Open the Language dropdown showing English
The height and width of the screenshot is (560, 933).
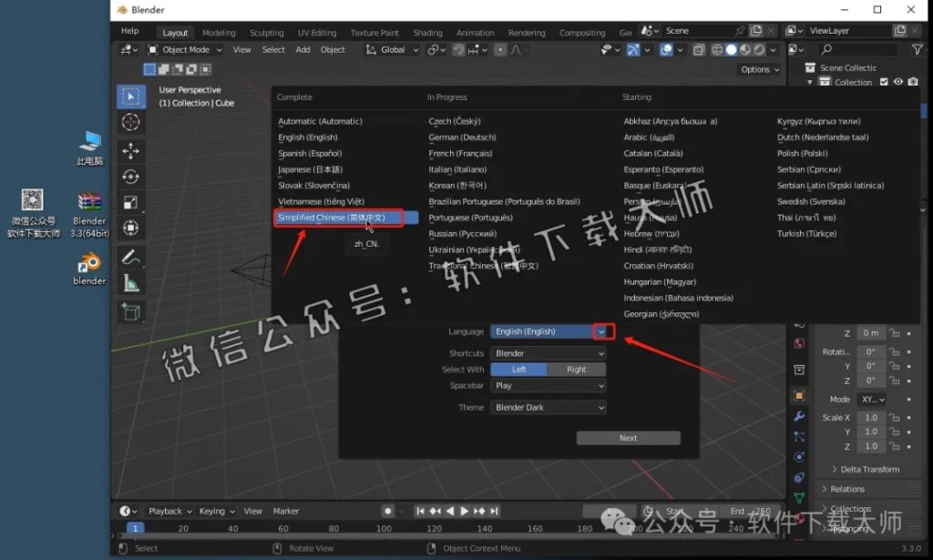point(547,331)
